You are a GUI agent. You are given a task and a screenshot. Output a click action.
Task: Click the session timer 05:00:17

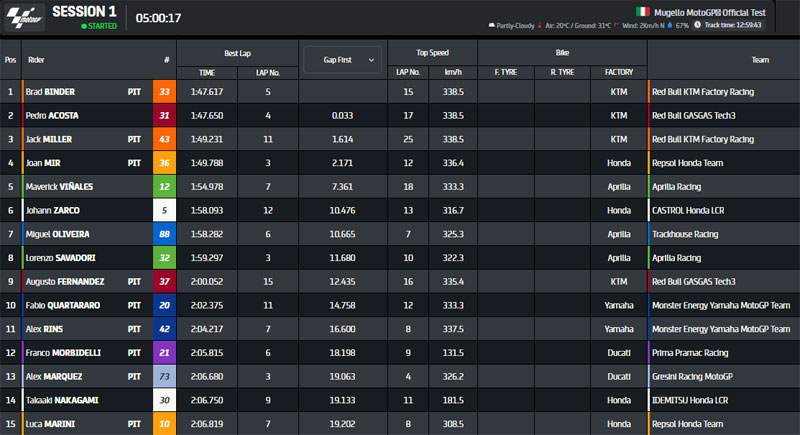tap(159, 18)
